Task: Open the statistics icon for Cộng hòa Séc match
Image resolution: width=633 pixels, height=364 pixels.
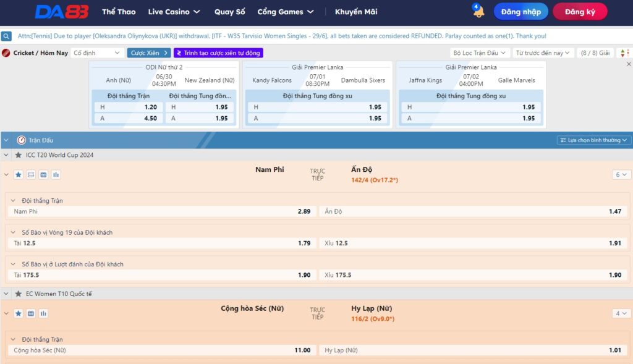Action: pos(43,313)
